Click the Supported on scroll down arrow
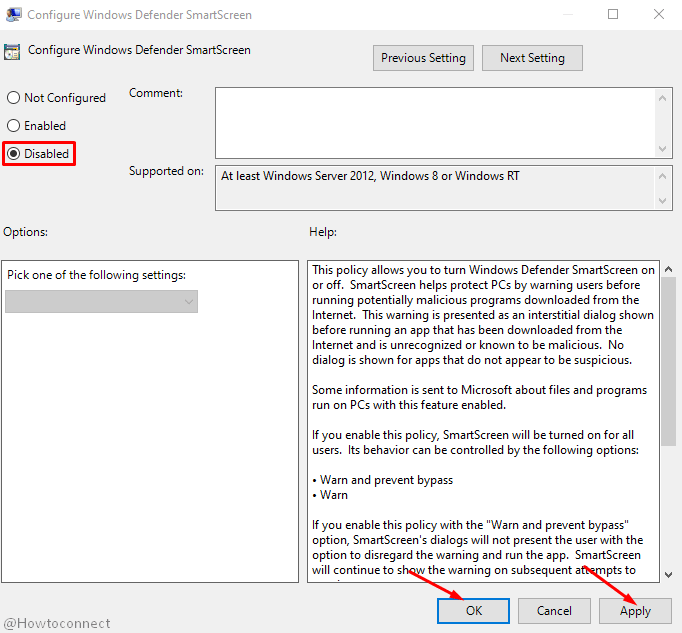Screen dimensions: 682x633 coord(662,201)
